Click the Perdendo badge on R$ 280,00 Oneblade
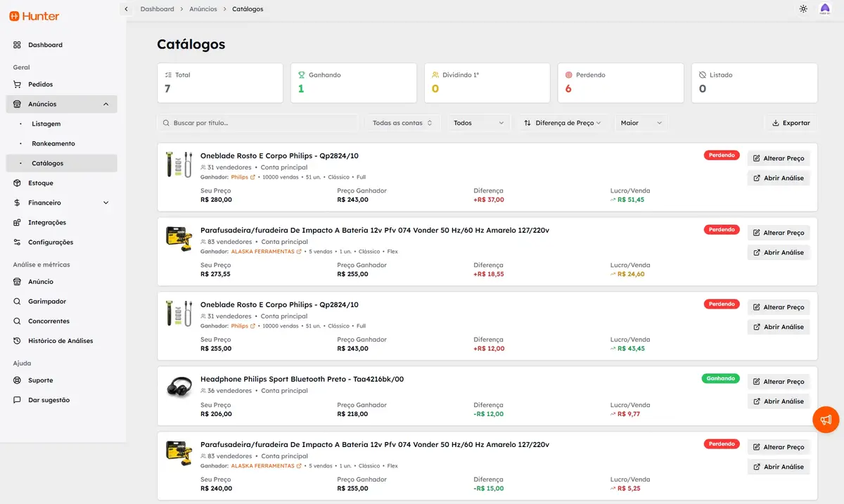This screenshot has height=504, width=844. 722,155
